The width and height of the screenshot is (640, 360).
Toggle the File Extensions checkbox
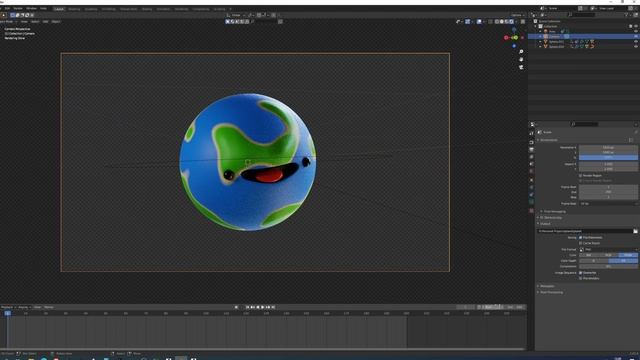click(x=580, y=238)
